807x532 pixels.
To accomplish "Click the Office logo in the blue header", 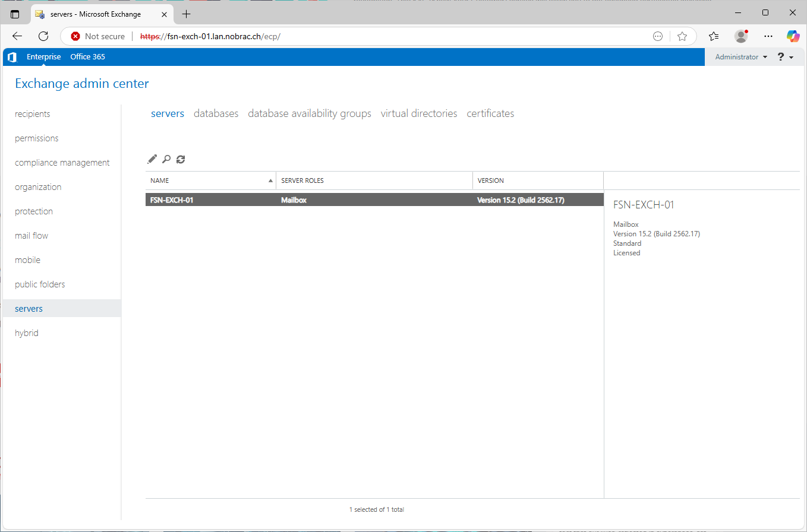I will pos(12,57).
